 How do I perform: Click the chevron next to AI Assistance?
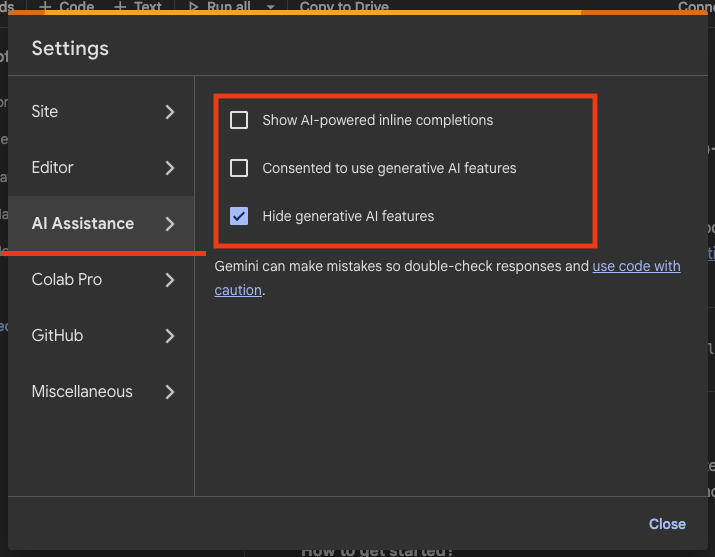click(x=170, y=224)
